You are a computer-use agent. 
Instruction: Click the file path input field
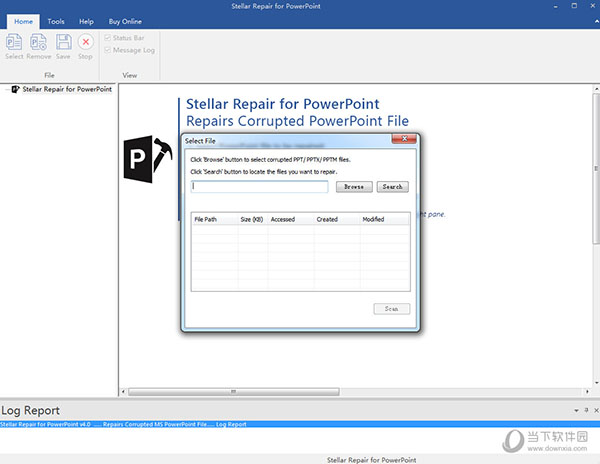(x=259, y=186)
